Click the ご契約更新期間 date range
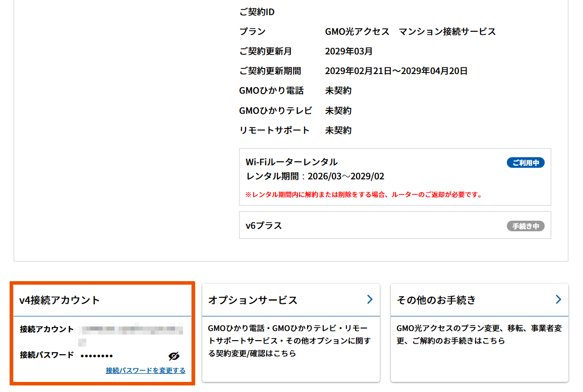The width and height of the screenshot is (583, 392). pos(396,71)
